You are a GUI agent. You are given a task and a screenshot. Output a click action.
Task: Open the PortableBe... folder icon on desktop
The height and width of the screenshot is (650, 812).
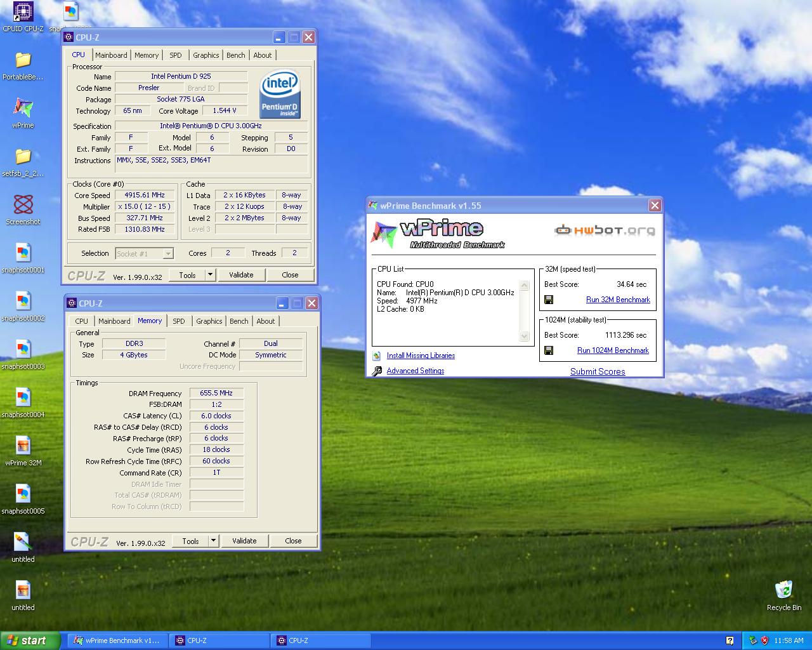coord(23,60)
